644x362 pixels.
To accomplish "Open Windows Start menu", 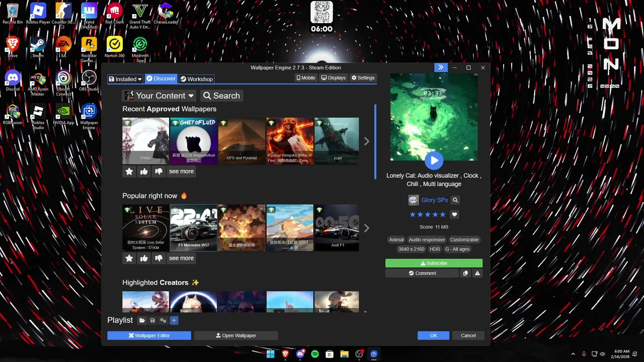I will 270,354.
